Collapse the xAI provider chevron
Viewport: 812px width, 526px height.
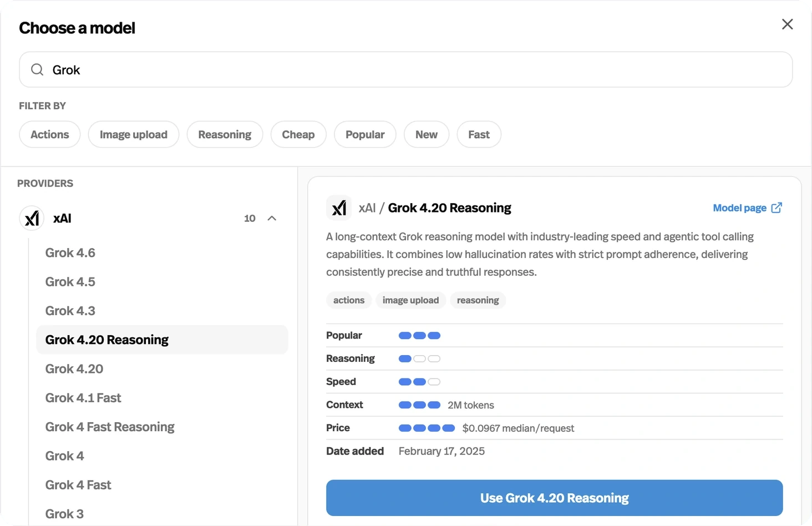point(272,218)
